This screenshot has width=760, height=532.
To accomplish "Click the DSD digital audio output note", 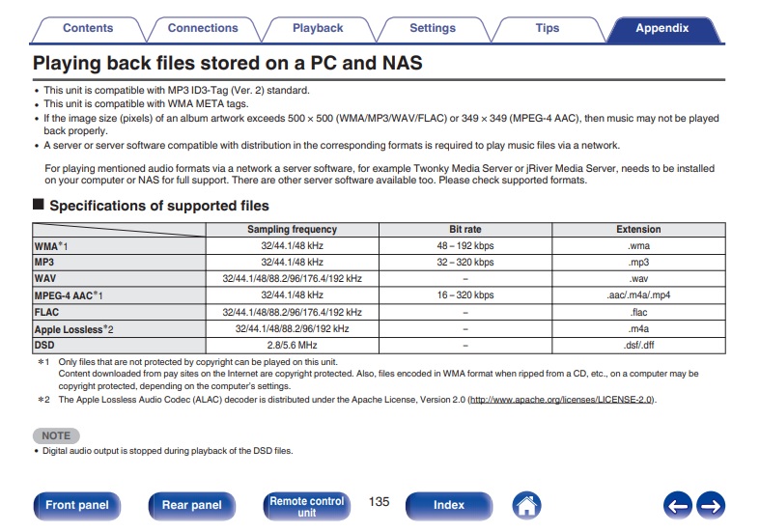I will (x=168, y=451).
